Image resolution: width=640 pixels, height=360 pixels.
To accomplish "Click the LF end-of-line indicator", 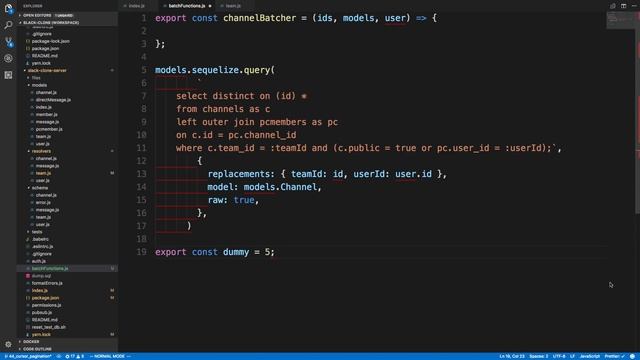I will pyautogui.click(x=572, y=356).
